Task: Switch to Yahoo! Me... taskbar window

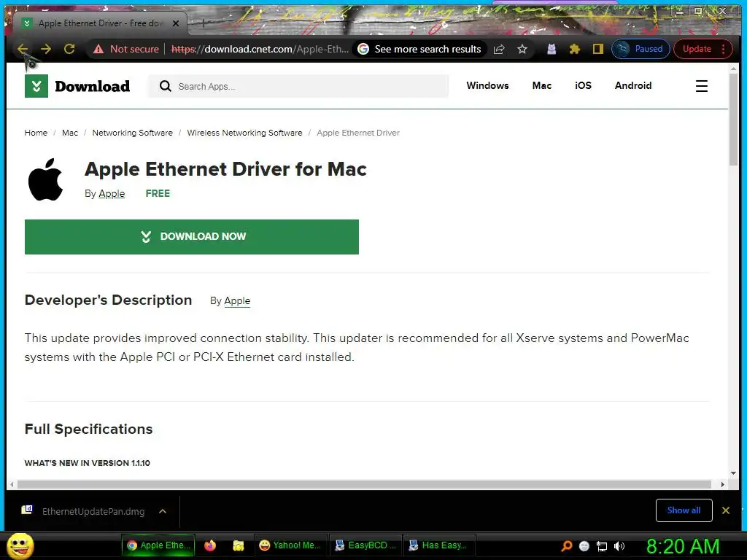Action: (290, 545)
